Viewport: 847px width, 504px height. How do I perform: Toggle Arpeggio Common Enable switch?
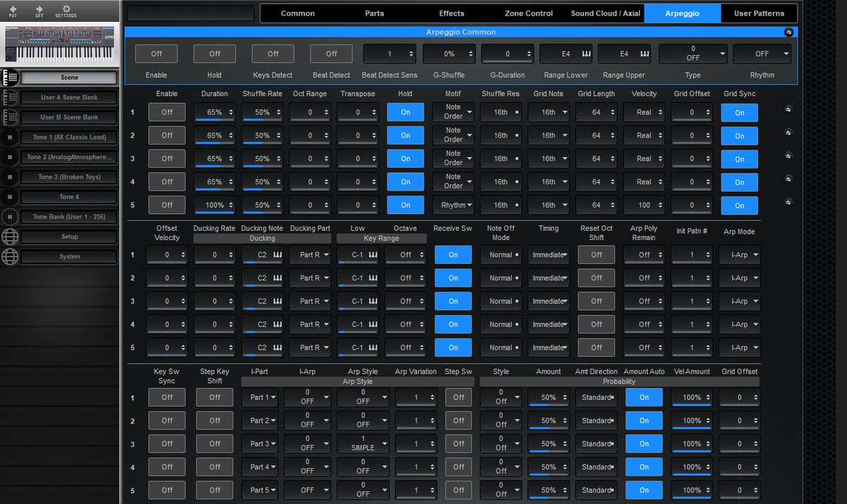157,54
